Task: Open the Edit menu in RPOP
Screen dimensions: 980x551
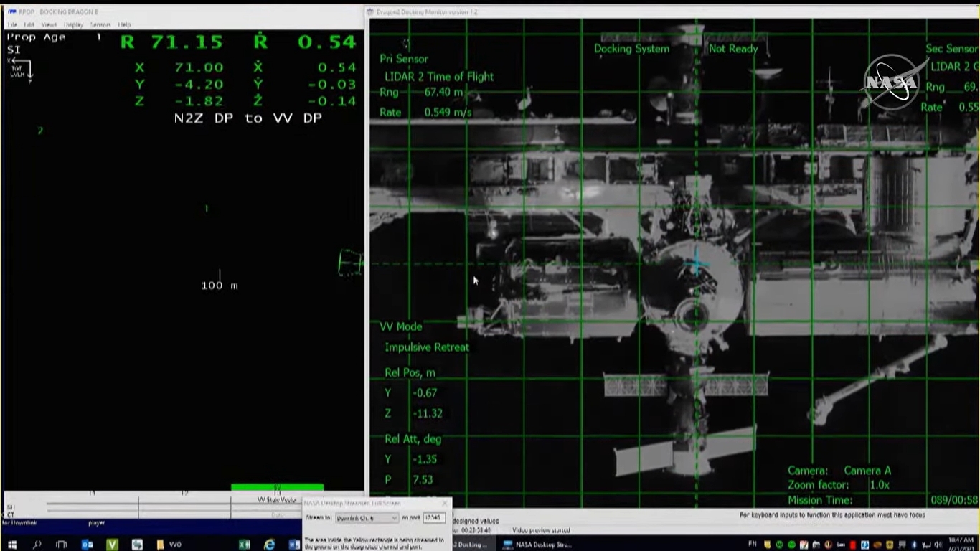Action: click(29, 24)
